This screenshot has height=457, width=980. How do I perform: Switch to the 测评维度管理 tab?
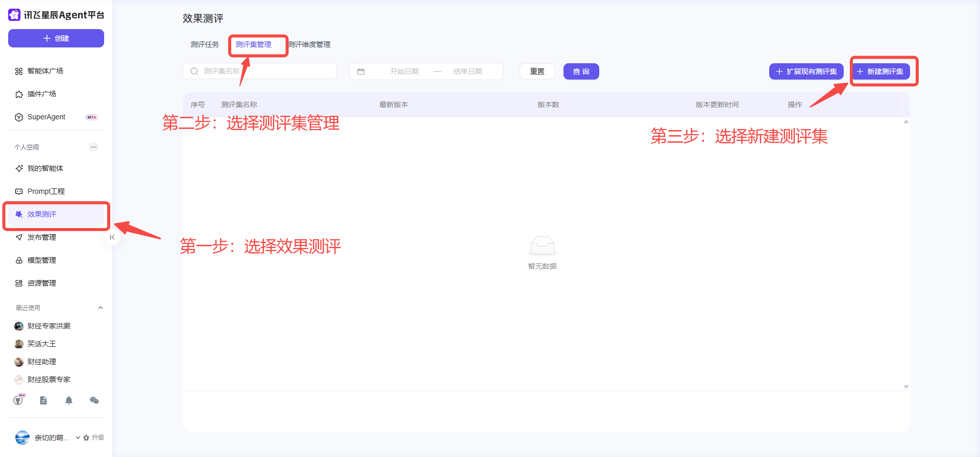point(310,44)
